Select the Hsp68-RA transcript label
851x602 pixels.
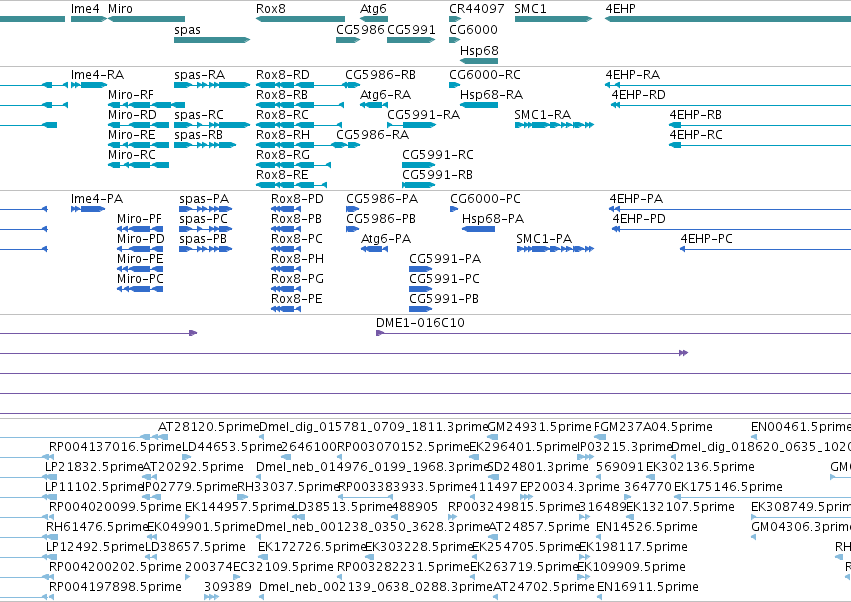(491, 95)
